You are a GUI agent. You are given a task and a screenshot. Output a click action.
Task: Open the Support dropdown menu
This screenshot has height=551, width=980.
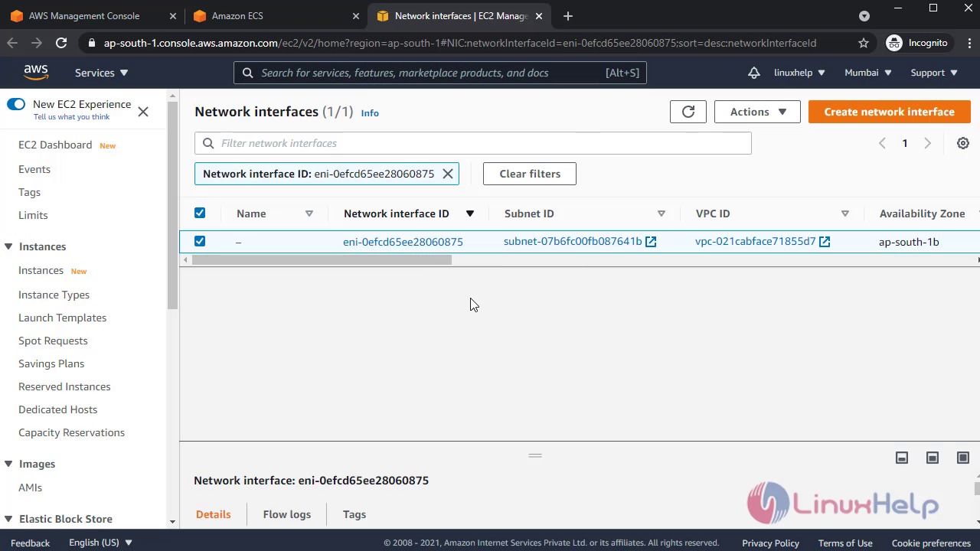coord(934,73)
